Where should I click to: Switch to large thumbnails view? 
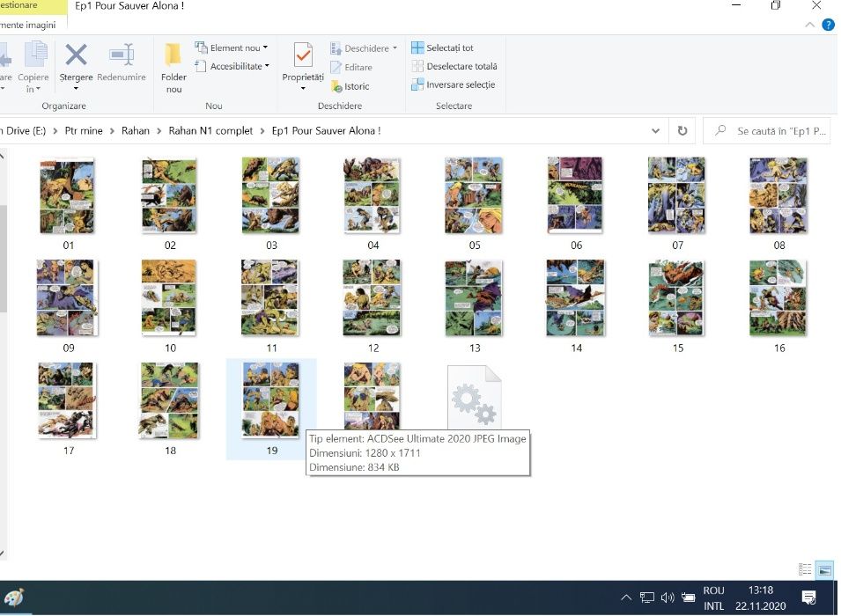[x=824, y=569]
